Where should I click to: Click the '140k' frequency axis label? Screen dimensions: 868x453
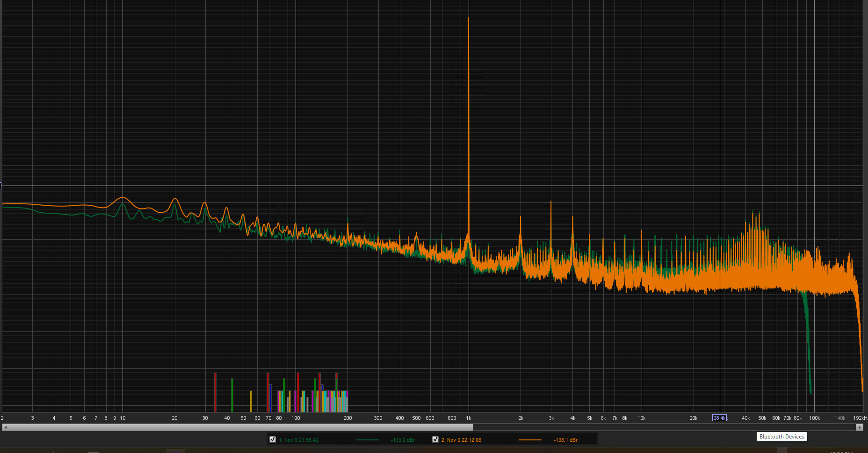coord(840,418)
